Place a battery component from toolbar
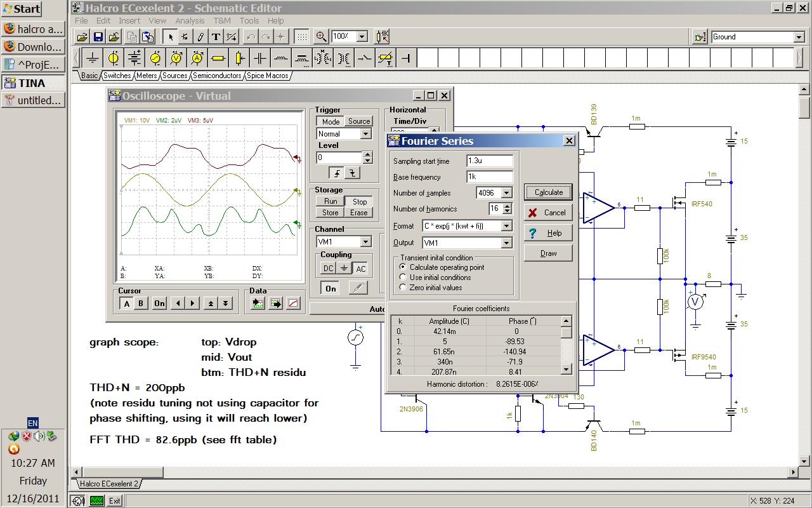Viewport: 812px width, 508px height. (134, 58)
